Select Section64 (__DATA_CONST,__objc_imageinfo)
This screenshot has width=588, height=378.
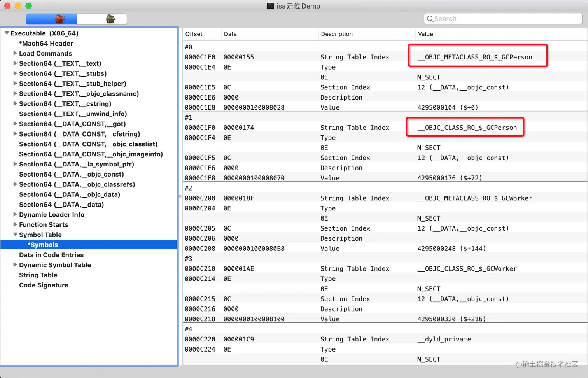(x=91, y=154)
